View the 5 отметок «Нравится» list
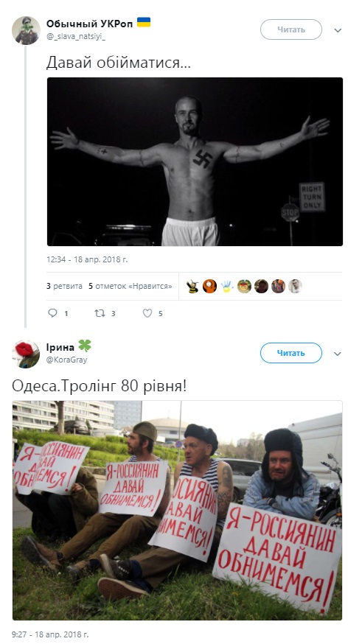This screenshot has width=348, height=644. coord(130,287)
